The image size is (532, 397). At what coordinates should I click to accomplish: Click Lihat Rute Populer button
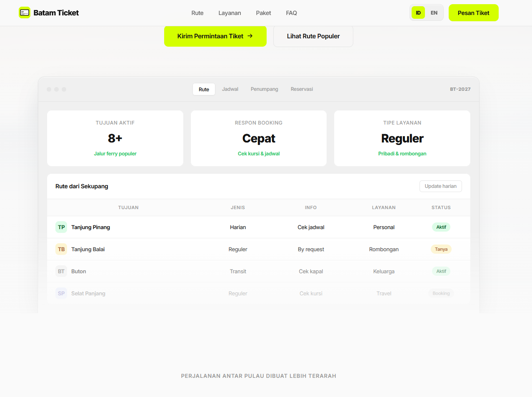coord(313,36)
